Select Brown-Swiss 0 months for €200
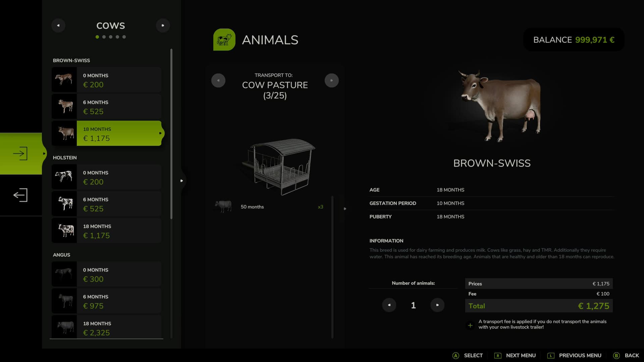Screen dimensions: 644x362 [107, 80]
